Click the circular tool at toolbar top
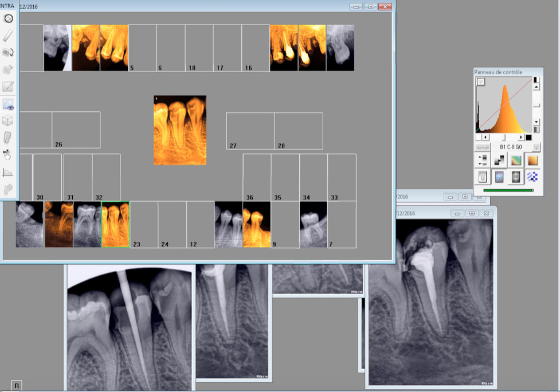Screen dimensions: 560x392 [8, 18]
